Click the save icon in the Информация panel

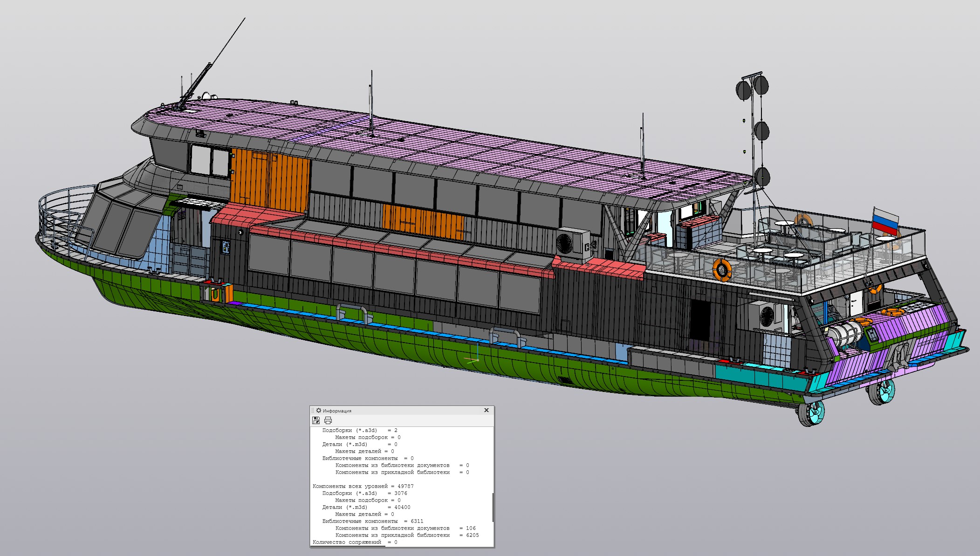pyautogui.click(x=316, y=420)
